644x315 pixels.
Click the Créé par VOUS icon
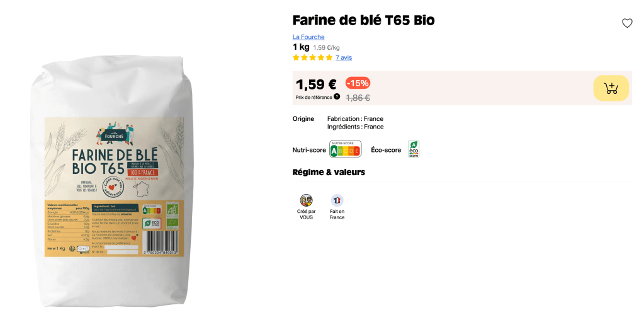tap(306, 201)
